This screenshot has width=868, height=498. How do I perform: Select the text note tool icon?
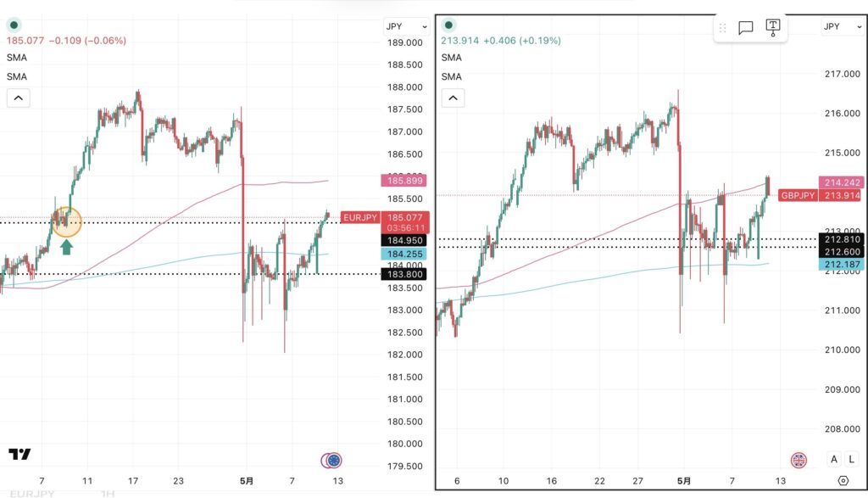click(x=773, y=27)
